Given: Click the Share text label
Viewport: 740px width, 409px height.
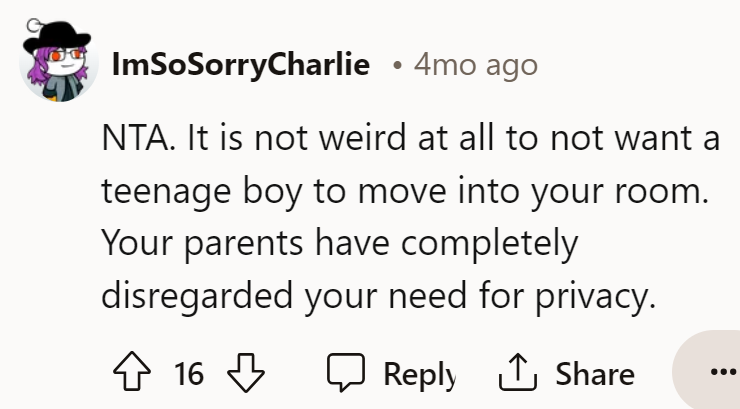Looking at the screenshot, I should (595, 374).
